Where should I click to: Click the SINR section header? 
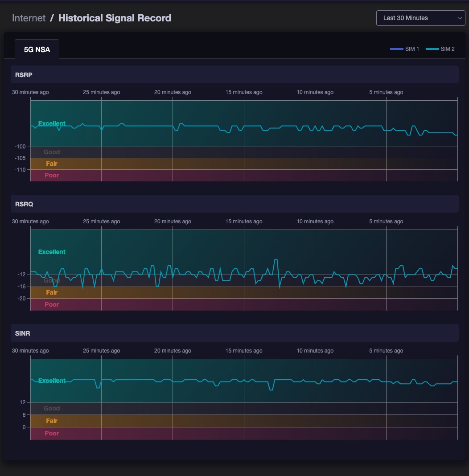(234, 333)
